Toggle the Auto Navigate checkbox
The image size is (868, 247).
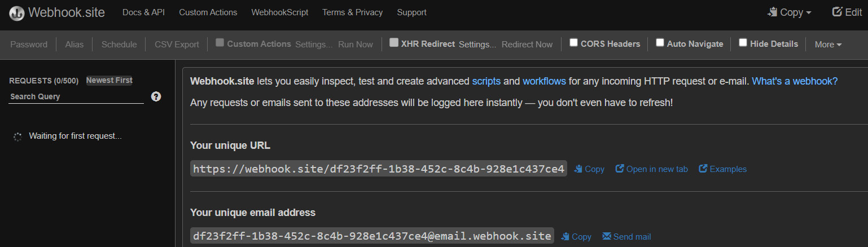click(x=660, y=42)
